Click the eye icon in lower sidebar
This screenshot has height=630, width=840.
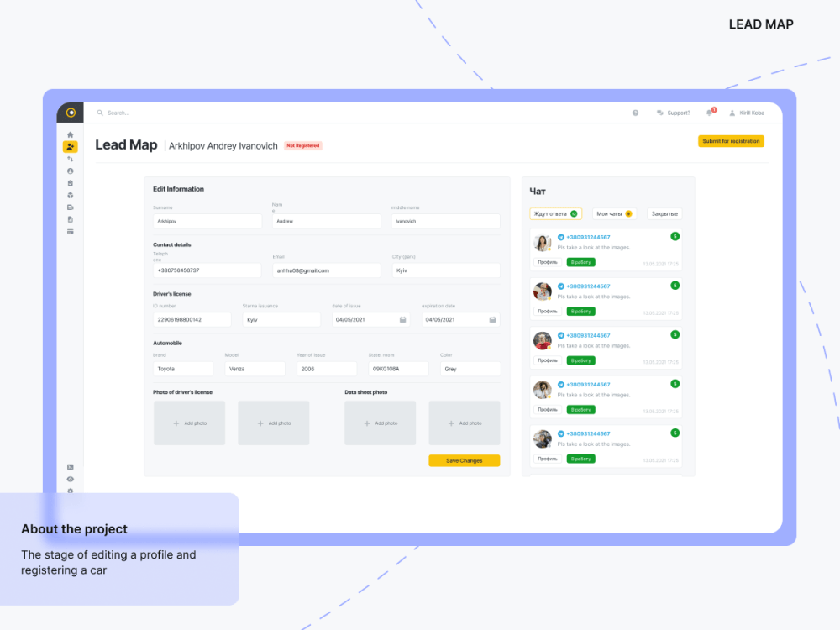click(71, 479)
